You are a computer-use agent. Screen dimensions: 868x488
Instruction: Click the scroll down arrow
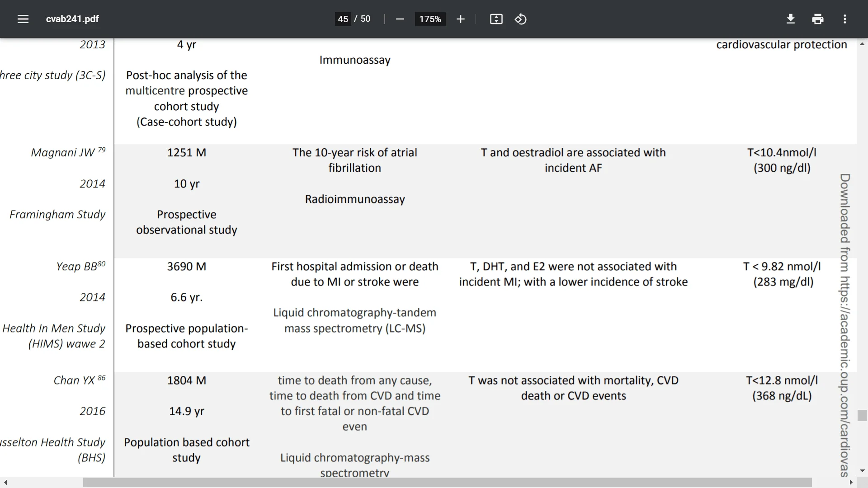pyautogui.click(x=862, y=471)
